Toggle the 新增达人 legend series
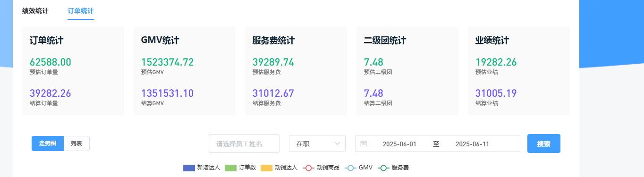The height and width of the screenshot is (177, 644). point(202,168)
